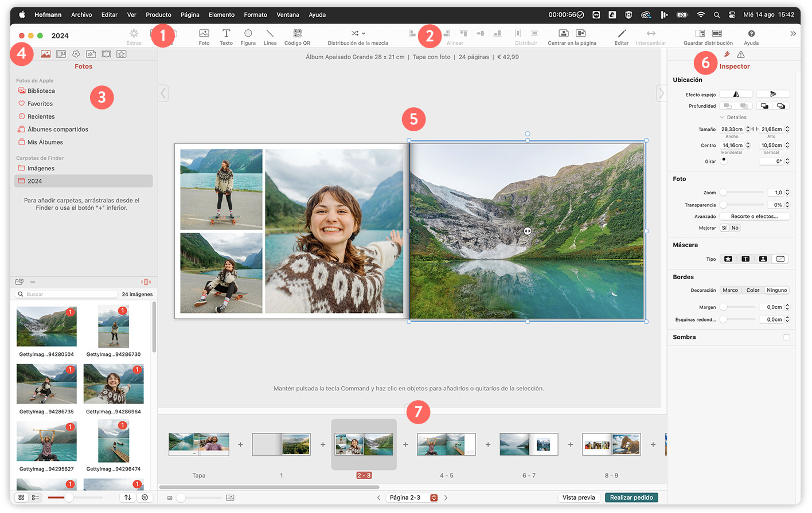Click the Vista previa button
Viewport: 812px width, 513px height.
point(578,498)
